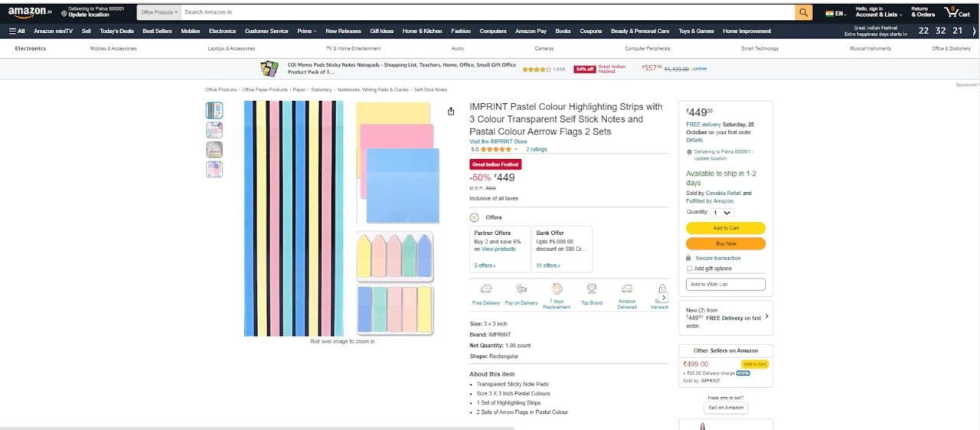Click the Amazon Delivered icon
The image size is (980, 430).
[x=627, y=289]
